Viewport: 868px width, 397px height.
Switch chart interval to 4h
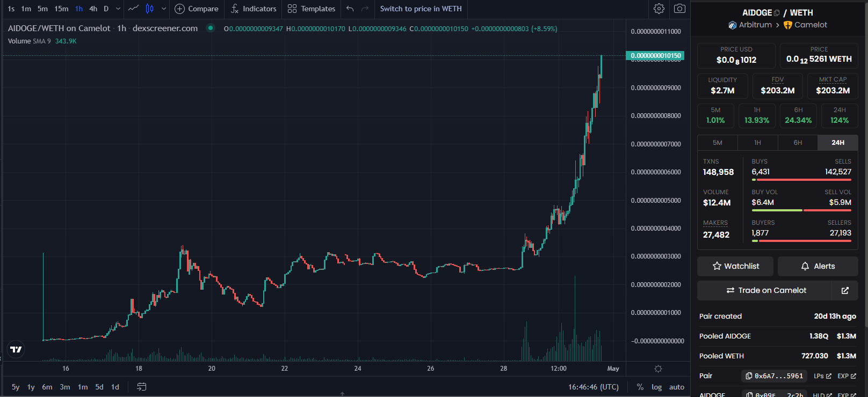click(93, 9)
